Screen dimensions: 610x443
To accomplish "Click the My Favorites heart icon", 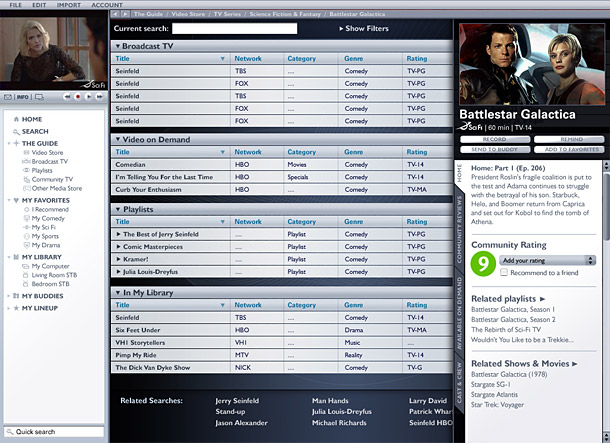I will [x=16, y=200].
